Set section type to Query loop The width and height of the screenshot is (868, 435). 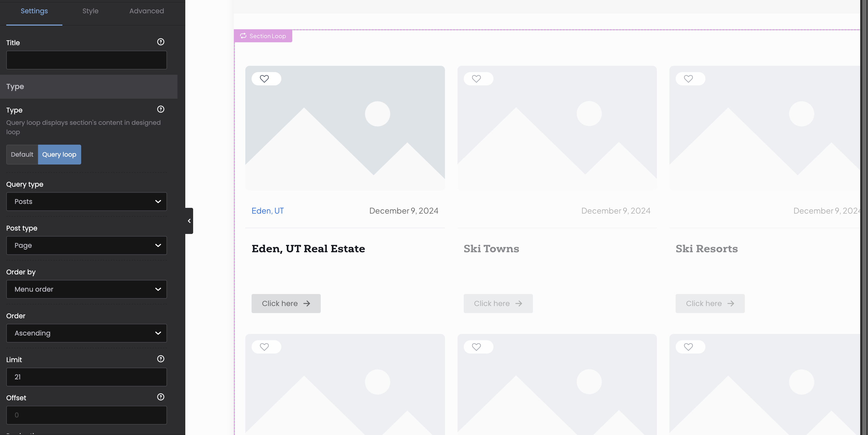(59, 154)
